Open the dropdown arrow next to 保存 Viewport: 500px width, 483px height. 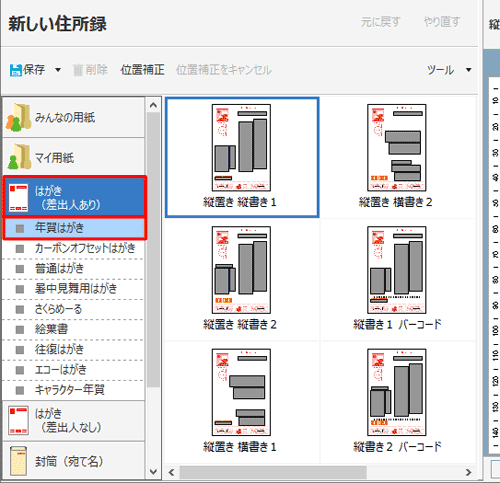[x=58, y=70]
